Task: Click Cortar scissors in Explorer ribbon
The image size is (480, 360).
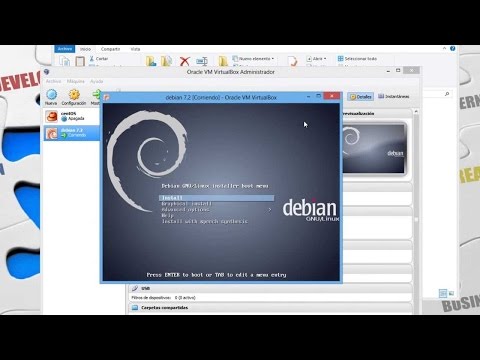Action: click(x=99, y=59)
